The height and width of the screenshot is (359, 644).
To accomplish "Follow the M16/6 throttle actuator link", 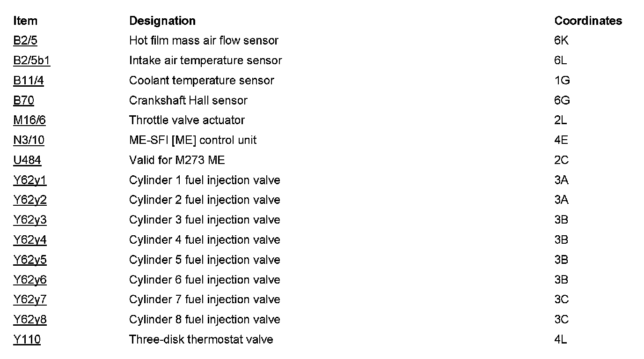I will click(29, 120).
